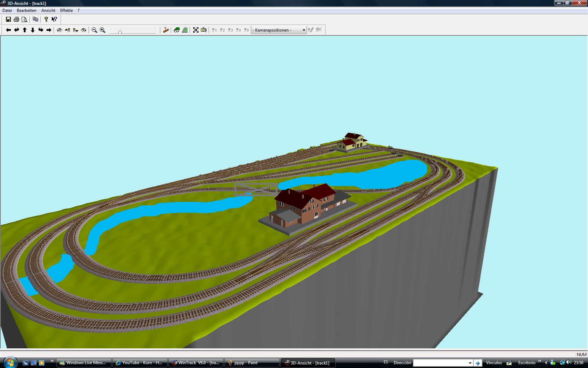Click the Print icon
The height and width of the screenshot is (368, 588).
click(x=16, y=19)
